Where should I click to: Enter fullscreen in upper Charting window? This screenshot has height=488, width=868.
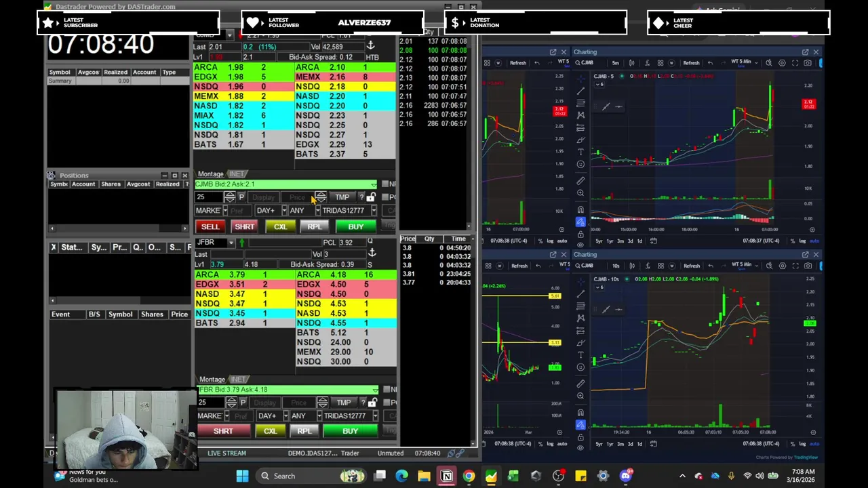click(x=795, y=63)
